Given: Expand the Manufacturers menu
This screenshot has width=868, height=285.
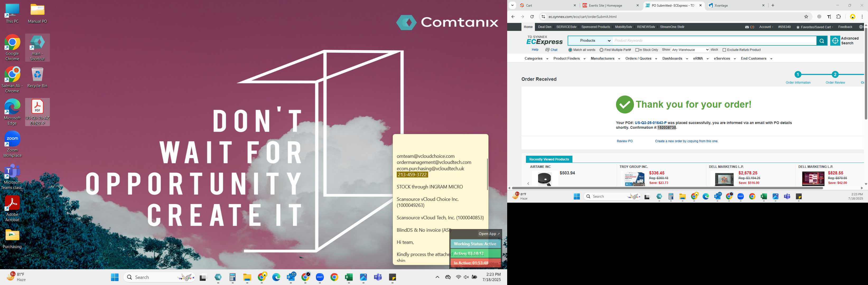Looking at the screenshot, I should 605,59.
